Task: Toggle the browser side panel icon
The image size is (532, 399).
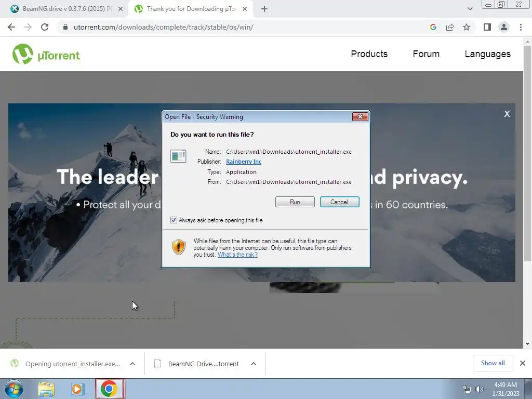Action: pyautogui.click(x=487, y=27)
